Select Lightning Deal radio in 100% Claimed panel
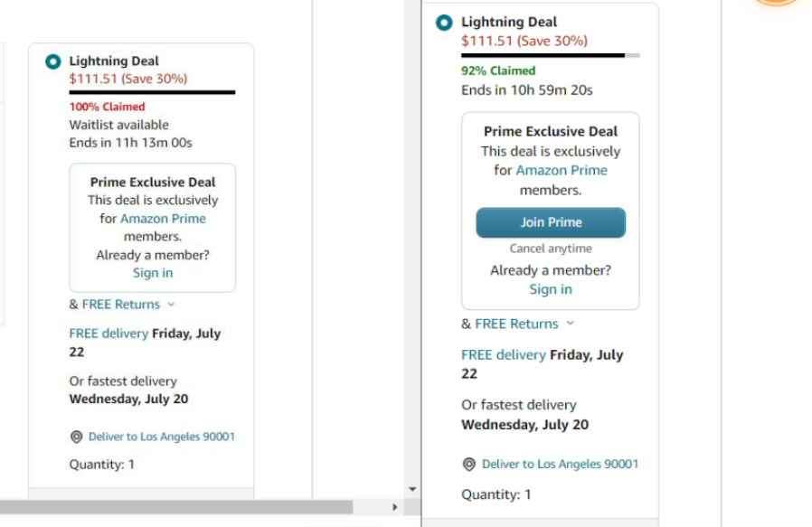Image resolution: width=812 pixels, height=527 pixels. coord(53,61)
